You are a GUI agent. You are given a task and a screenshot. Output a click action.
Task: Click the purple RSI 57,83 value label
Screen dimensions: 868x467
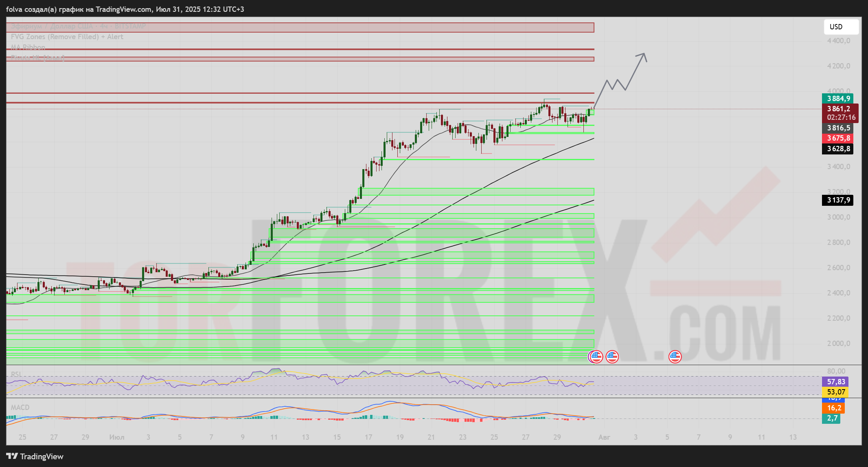(835, 382)
